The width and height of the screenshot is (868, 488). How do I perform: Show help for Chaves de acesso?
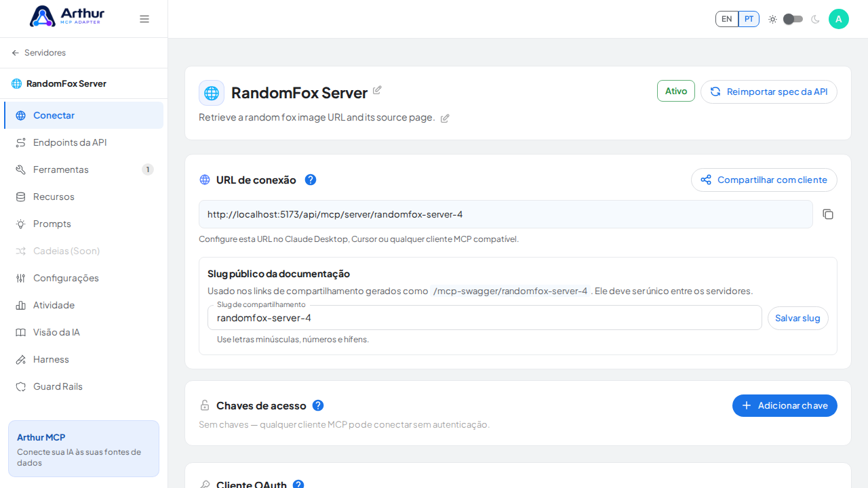318,405
